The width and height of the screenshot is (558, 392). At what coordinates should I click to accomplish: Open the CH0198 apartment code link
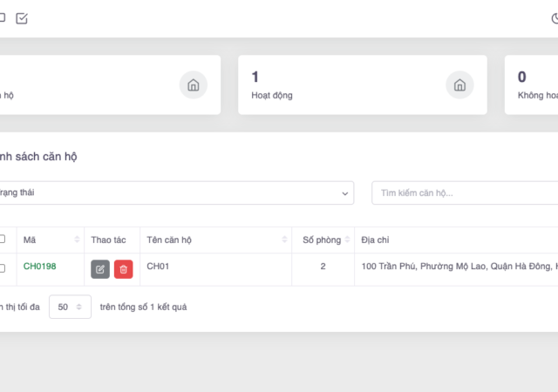[x=39, y=267]
